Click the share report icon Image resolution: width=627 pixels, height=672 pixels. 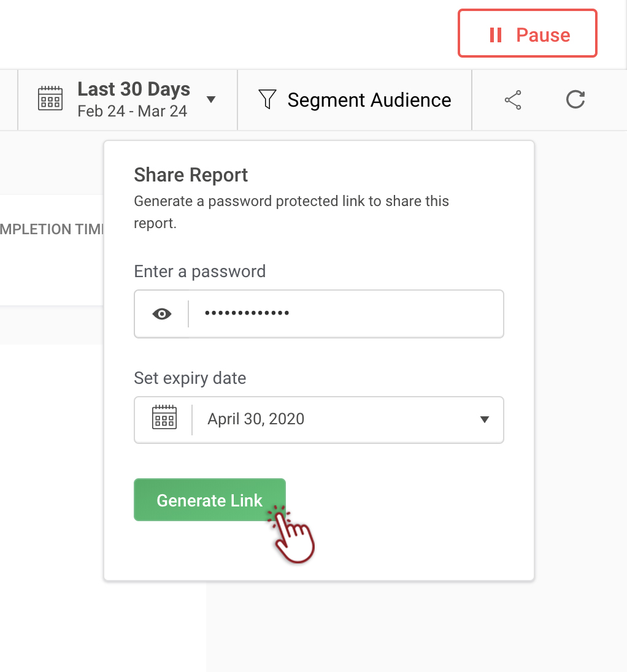[513, 100]
